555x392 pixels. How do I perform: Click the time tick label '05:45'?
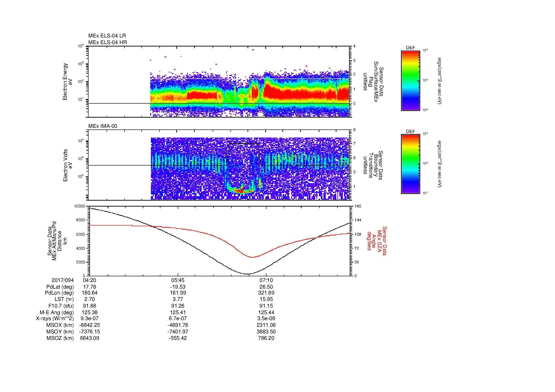click(178, 280)
